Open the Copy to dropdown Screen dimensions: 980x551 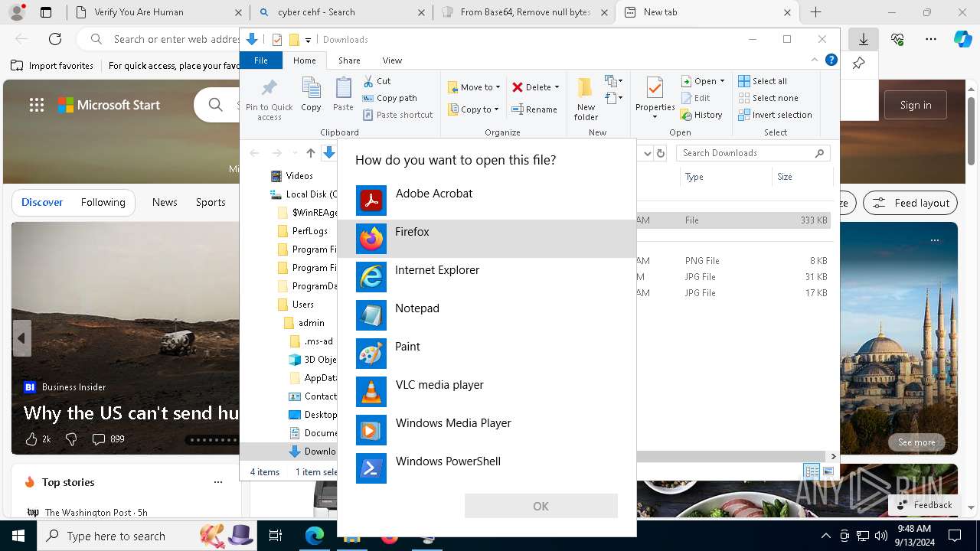tap(473, 109)
